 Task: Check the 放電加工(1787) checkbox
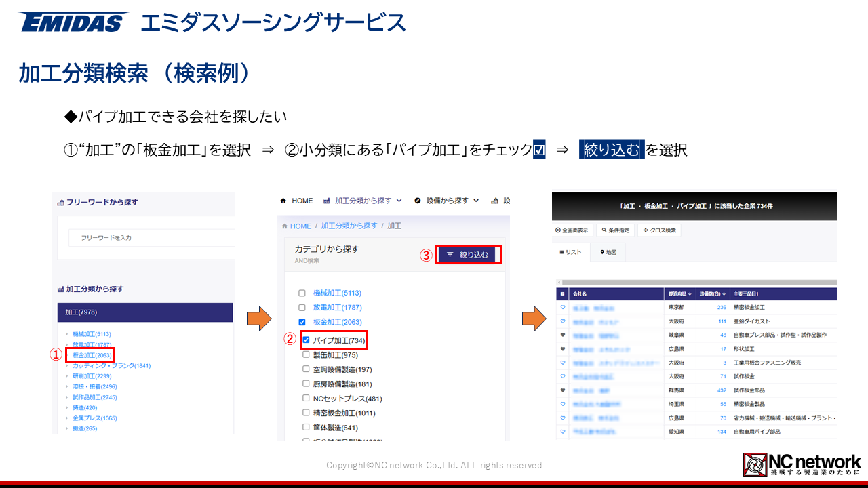[x=302, y=308]
